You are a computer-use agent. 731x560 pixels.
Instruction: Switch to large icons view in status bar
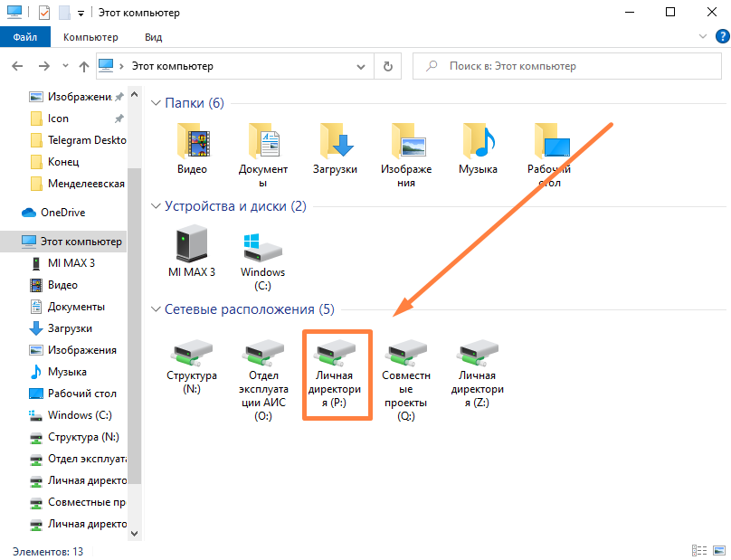pyautogui.click(x=717, y=550)
